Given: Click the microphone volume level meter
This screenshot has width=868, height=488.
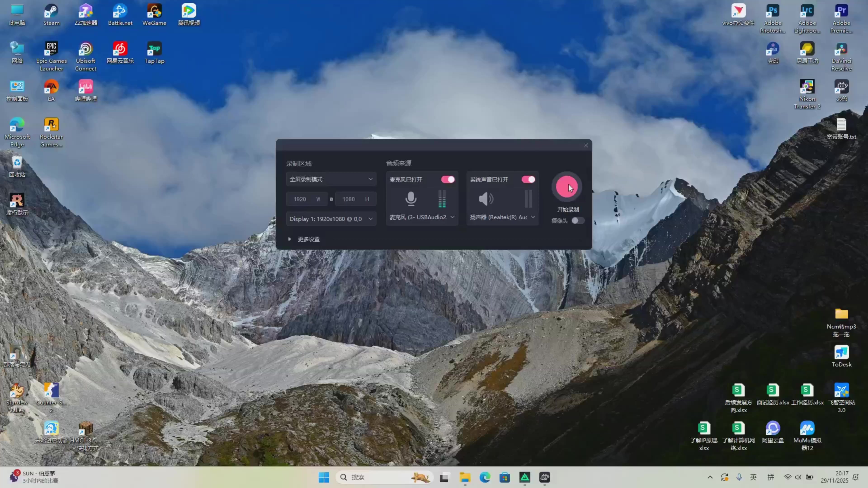Looking at the screenshot, I should [x=442, y=199].
